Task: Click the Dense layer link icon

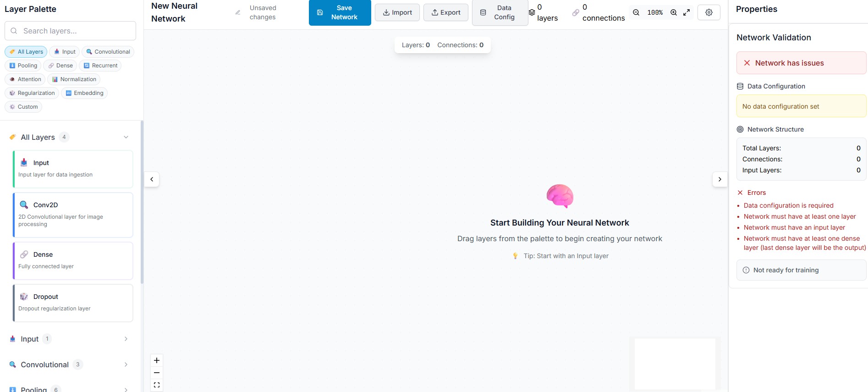Action: [24, 254]
